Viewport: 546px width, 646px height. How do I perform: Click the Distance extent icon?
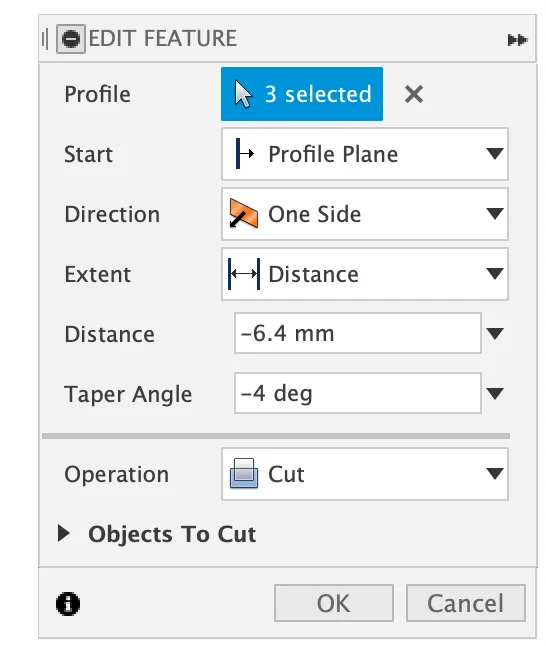point(244,274)
